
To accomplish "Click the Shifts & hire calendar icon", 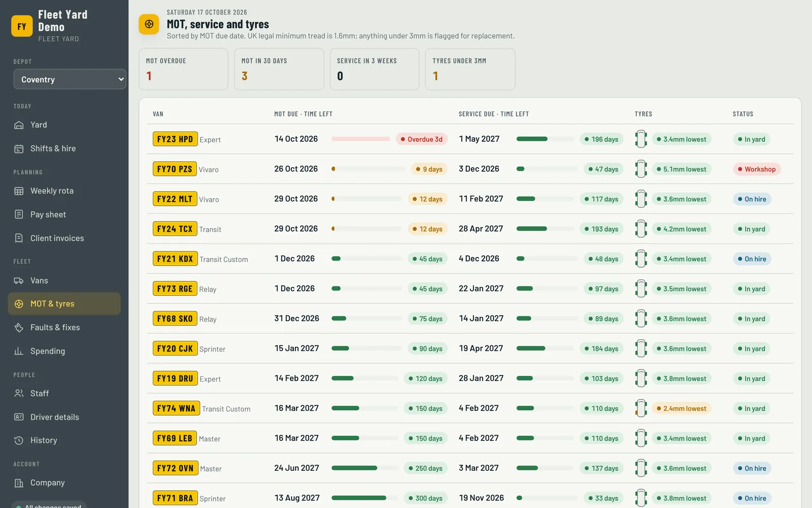I will 19,149.
